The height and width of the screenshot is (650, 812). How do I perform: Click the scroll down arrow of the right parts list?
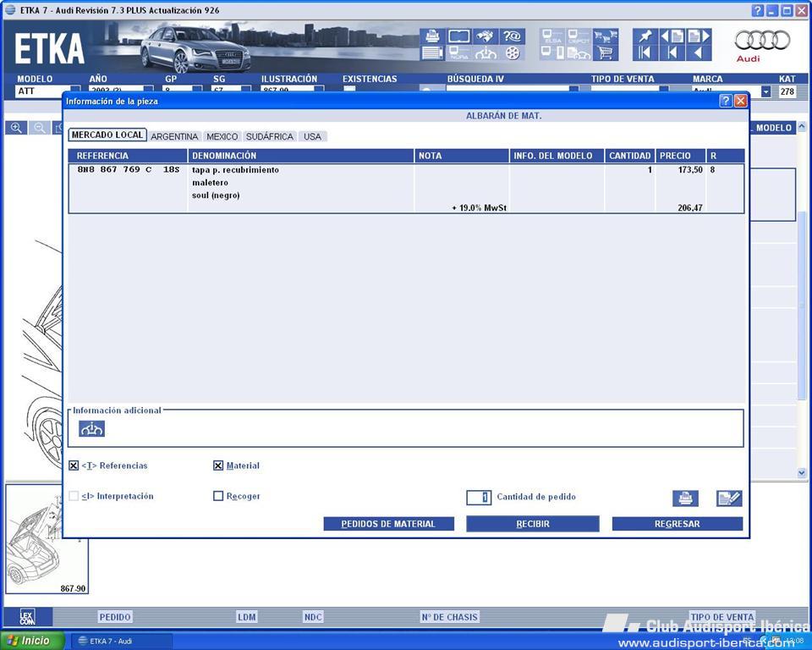click(x=802, y=473)
